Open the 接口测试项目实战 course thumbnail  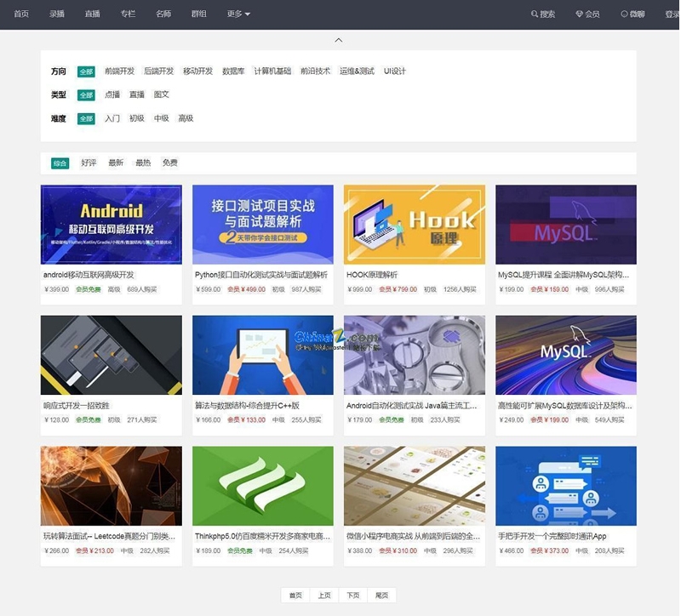coord(263,225)
